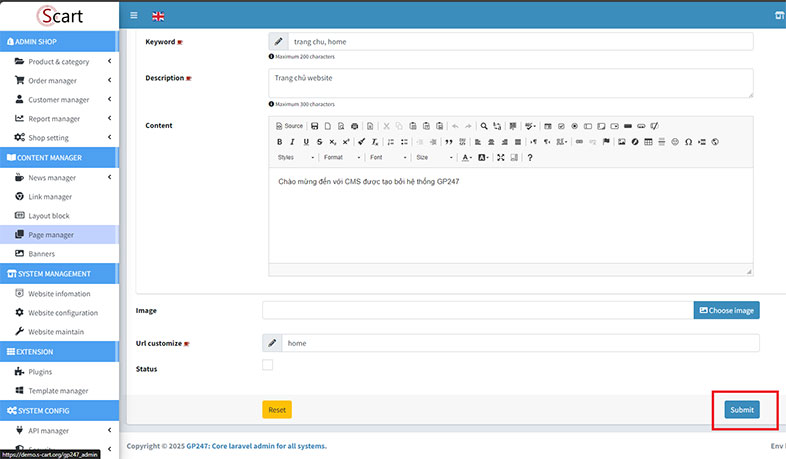Open the Format dropdown in the editor
The width and height of the screenshot is (786, 459).
[x=341, y=158]
